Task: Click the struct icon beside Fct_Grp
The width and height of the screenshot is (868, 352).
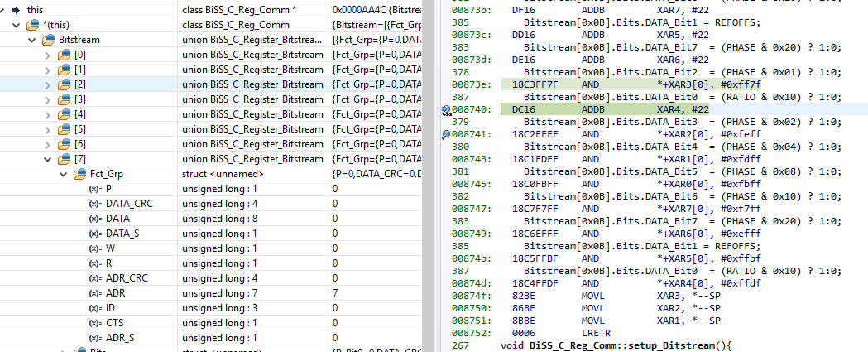Action: (79, 174)
